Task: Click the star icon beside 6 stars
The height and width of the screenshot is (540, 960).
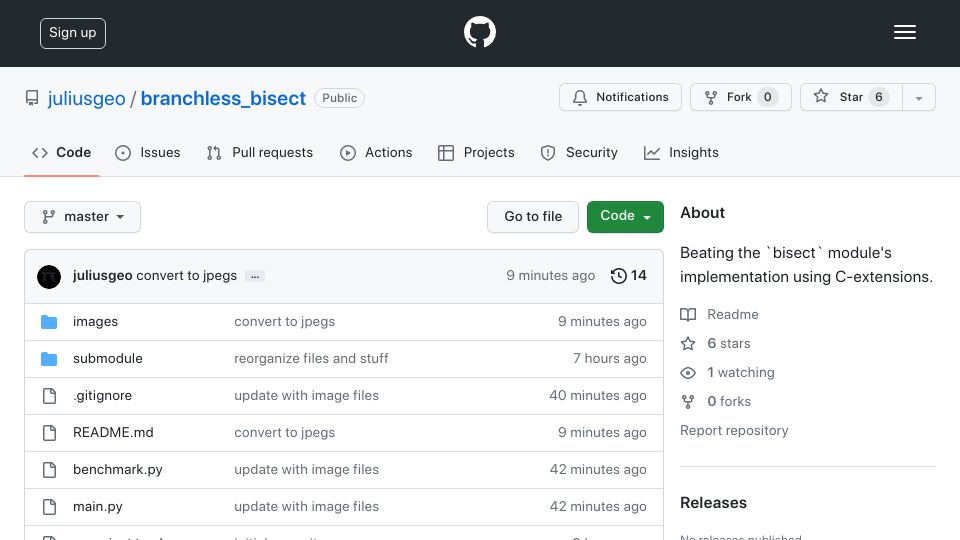Action: click(x=688, y=343)
